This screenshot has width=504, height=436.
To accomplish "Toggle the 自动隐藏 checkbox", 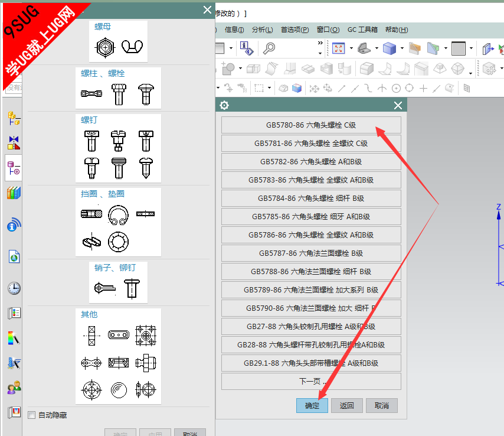I will coord(31,415).
